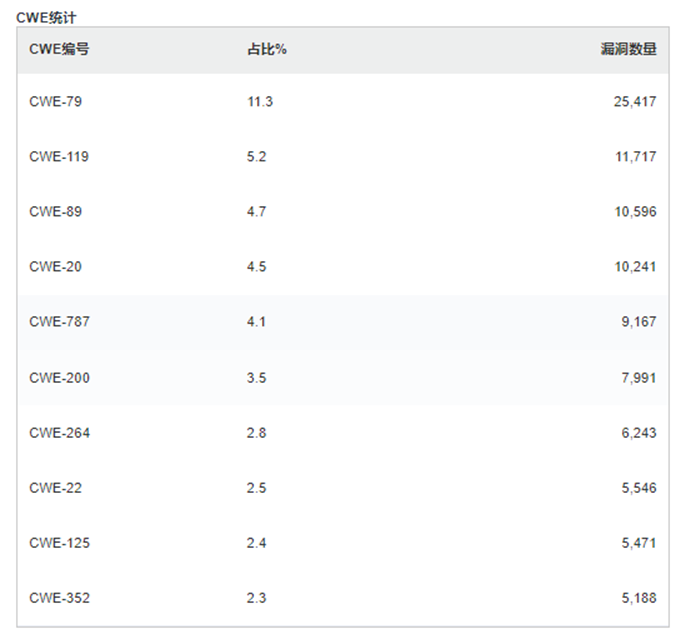Click the 25,417 vulnerability count

coord(635,102)
